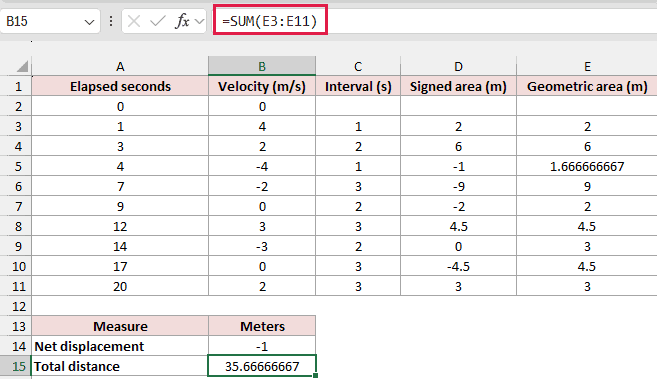Select row 1 header
The width and height of the screenshot is (657, 379).
16,86
